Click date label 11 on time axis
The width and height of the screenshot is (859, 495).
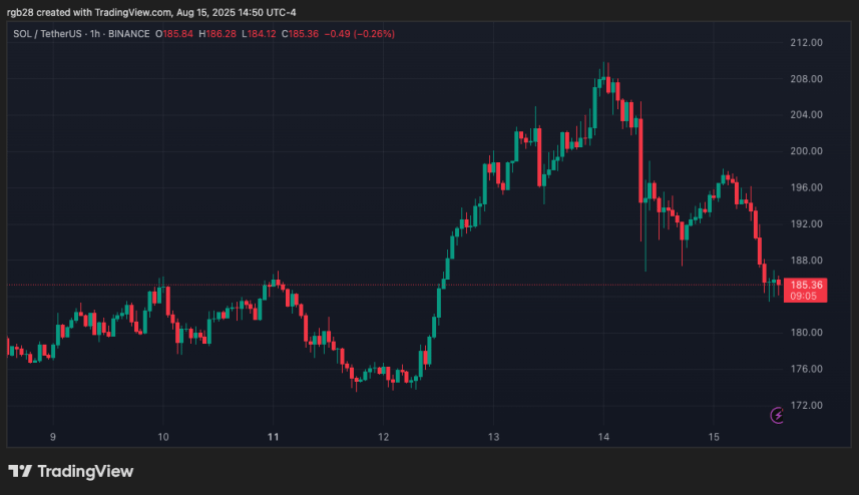pos(273,436)
